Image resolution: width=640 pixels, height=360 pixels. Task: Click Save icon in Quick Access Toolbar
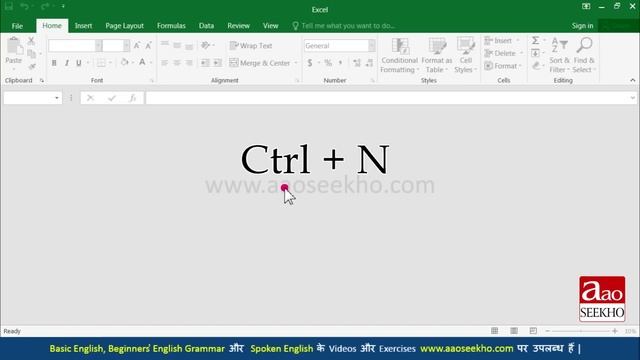coord(8,7)
